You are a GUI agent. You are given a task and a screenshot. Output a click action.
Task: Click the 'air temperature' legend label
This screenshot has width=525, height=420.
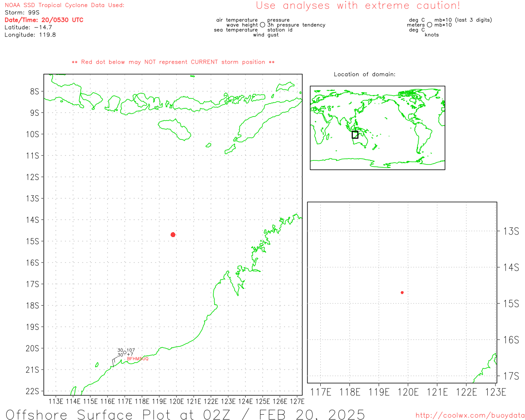point(237,20)
